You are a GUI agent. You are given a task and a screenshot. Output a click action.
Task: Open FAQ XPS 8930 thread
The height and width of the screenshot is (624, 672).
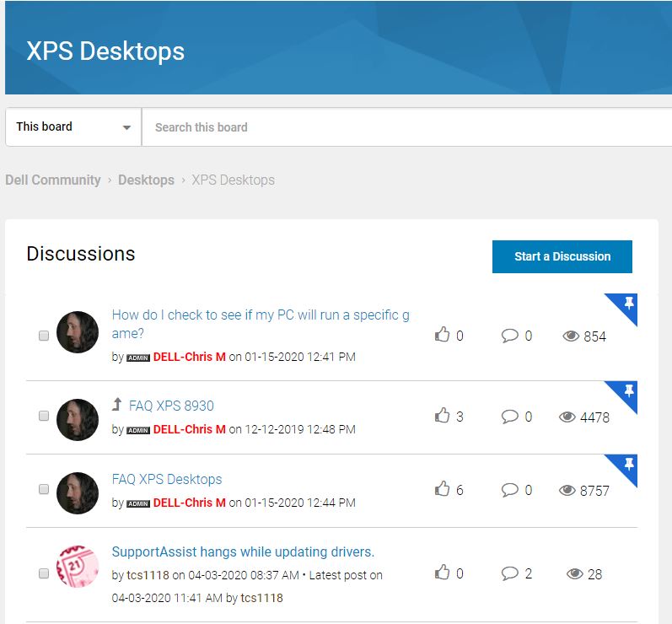point(171,406)
